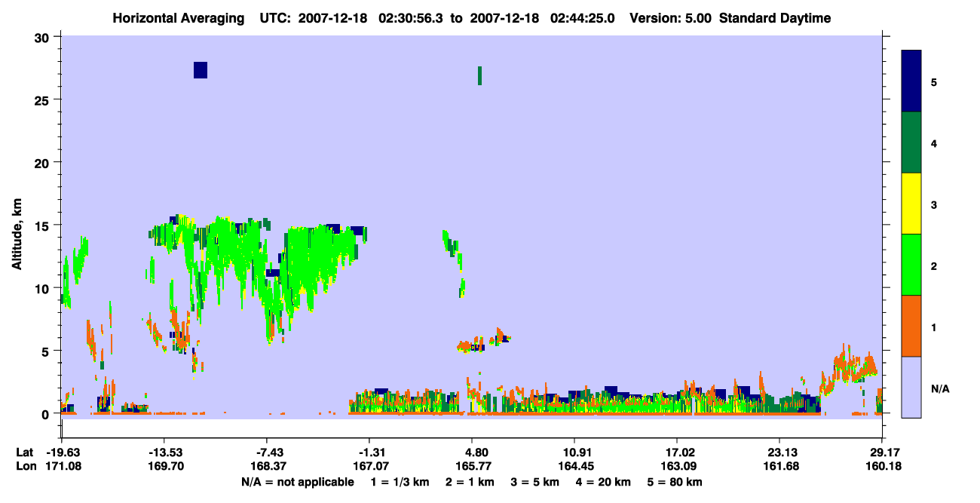Click longitude value 169.70

click(x=164, y=466)
